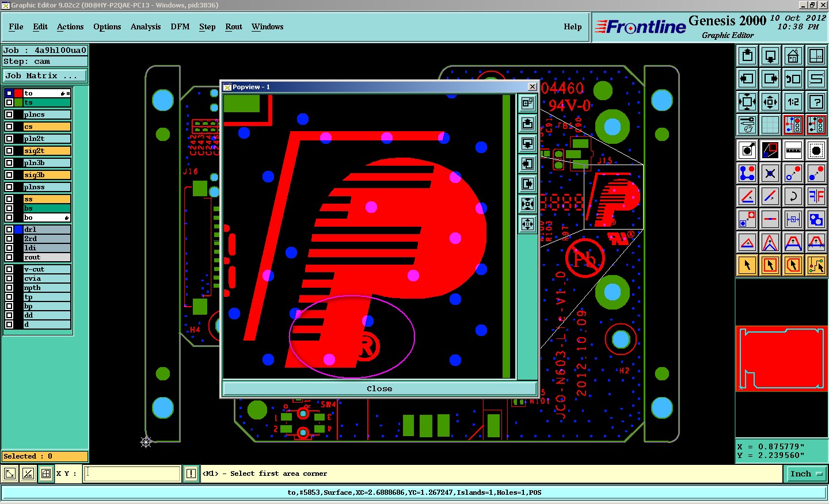Click the Home view icon

tap(793, 56)
